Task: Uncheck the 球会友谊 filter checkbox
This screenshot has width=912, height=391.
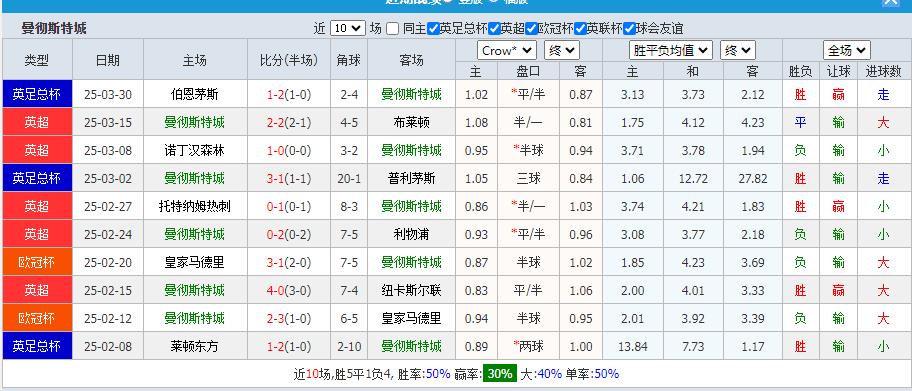Action: pyautogui.click(x=629, y=29)
